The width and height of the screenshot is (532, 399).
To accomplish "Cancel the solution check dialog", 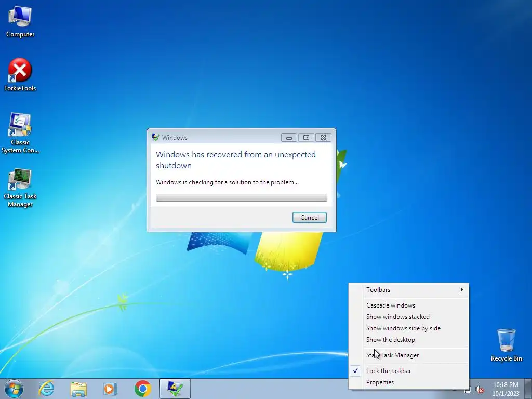I will [310, 218].
